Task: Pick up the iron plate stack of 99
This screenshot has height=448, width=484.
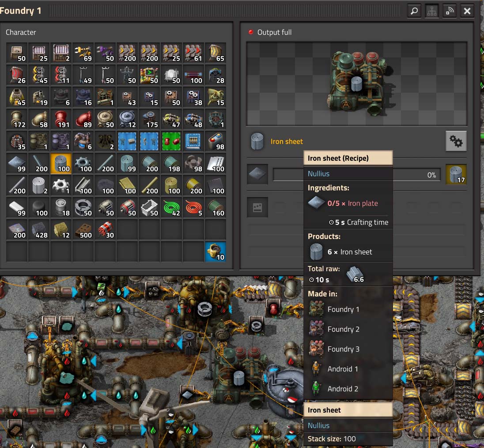Action: (x=17, y=163)
